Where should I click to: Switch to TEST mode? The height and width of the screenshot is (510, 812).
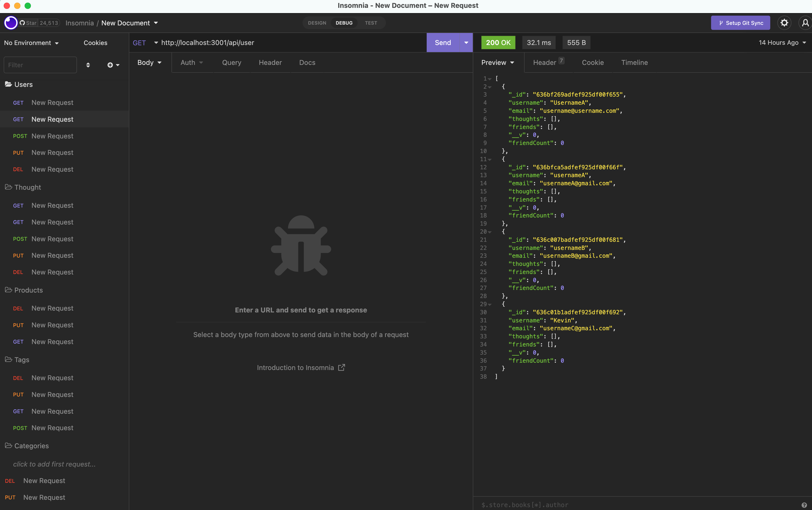371,23
